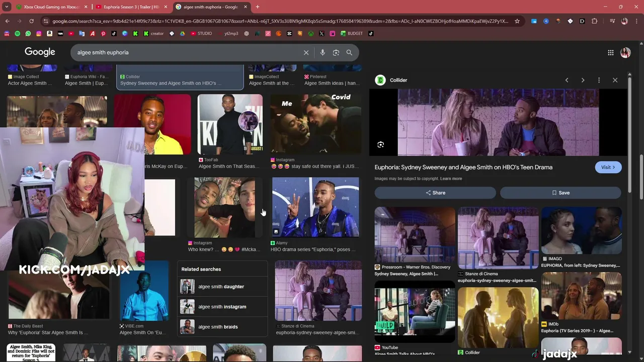This screenshot has width=644, height=362.
Task: Open the Chrome extensions puzzle icon
Action: [x=594, y=21]
